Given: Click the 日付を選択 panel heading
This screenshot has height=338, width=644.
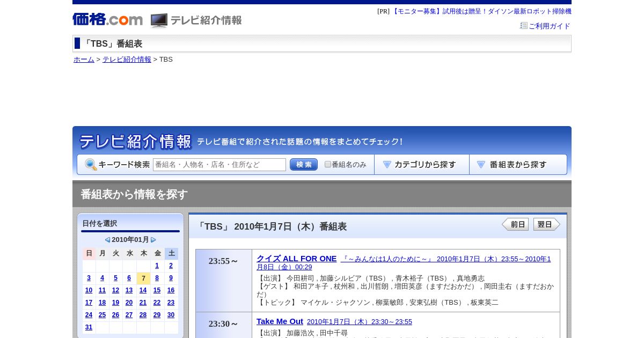Looking at the screenshot, I should click(99, 224).
